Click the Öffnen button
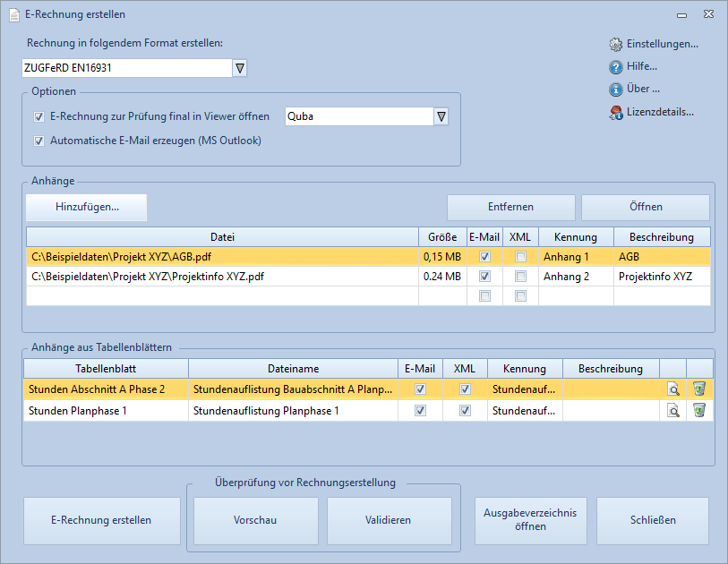The height and width of the screenshot is (564, 728). pyautogui.click(x=646, y=207)
